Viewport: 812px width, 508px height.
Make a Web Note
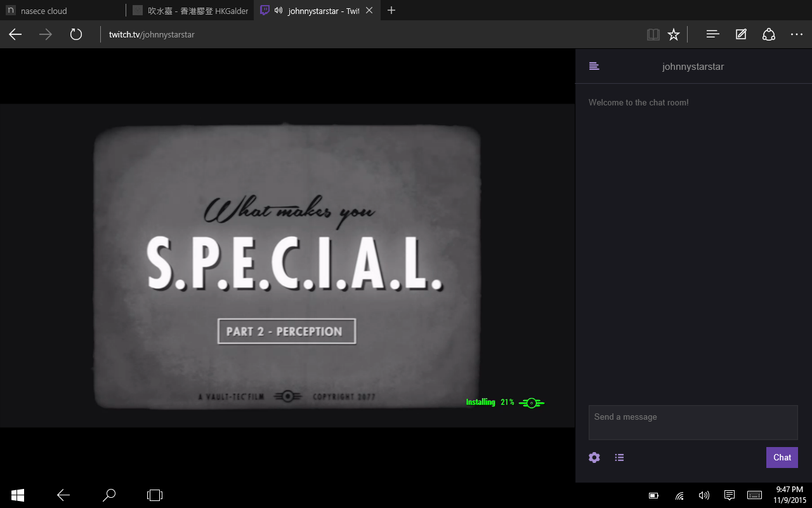[x=741, y=34]
